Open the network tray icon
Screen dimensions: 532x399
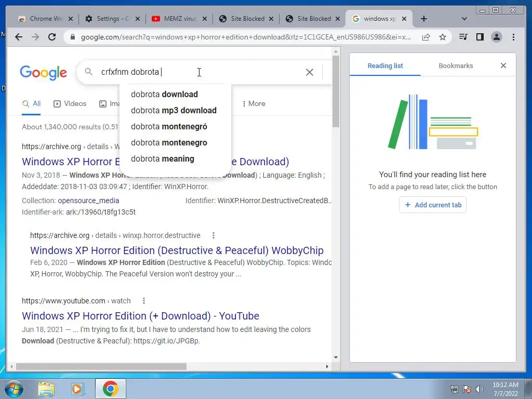pos(454,389)
